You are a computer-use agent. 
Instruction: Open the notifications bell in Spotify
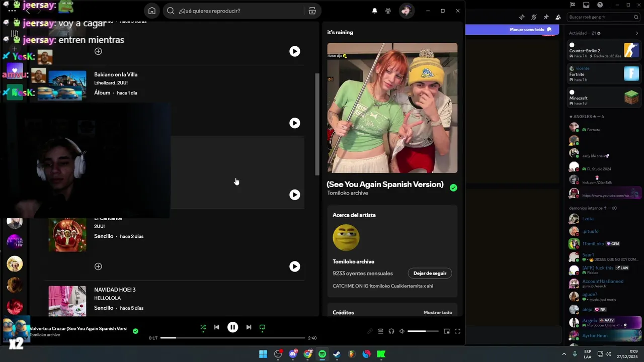(374, 11)
